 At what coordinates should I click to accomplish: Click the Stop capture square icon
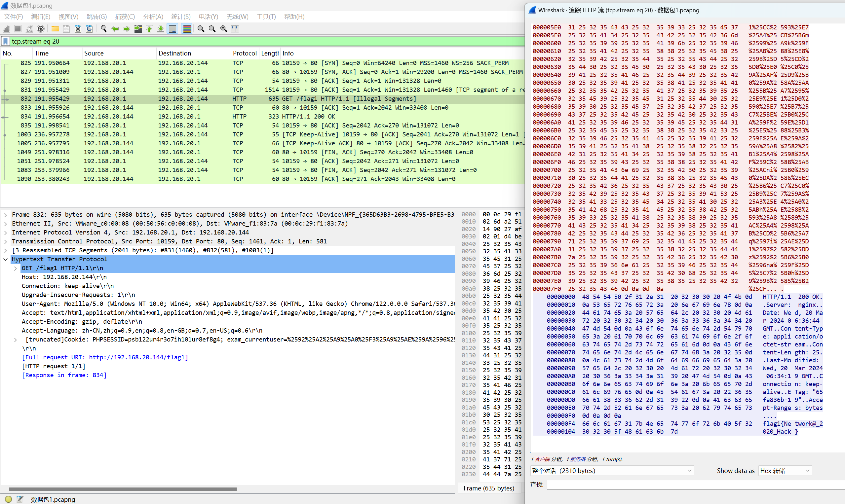click(x=18, y=29)
